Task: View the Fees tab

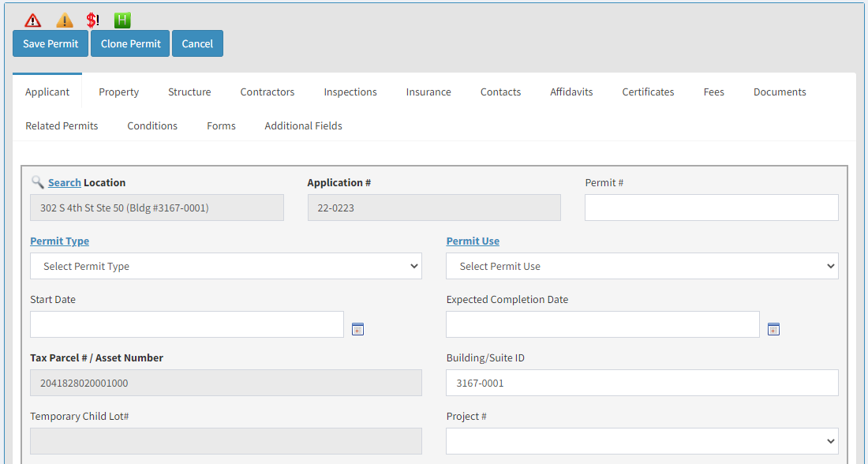Action: click(x=713, y=92)
